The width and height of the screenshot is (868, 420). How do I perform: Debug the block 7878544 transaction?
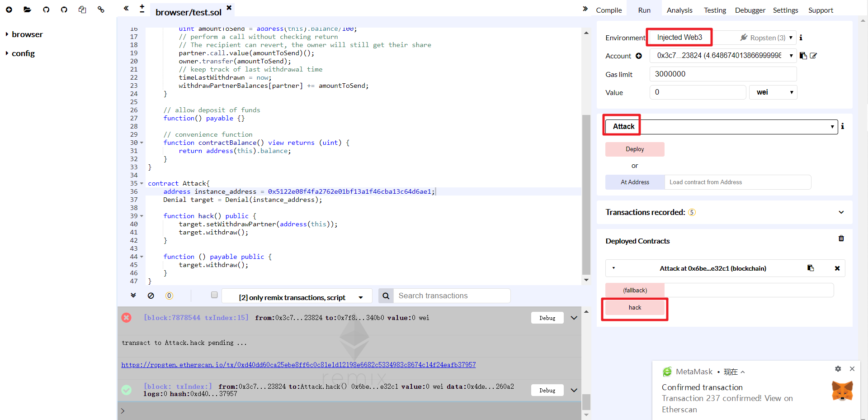pos(547,318)
